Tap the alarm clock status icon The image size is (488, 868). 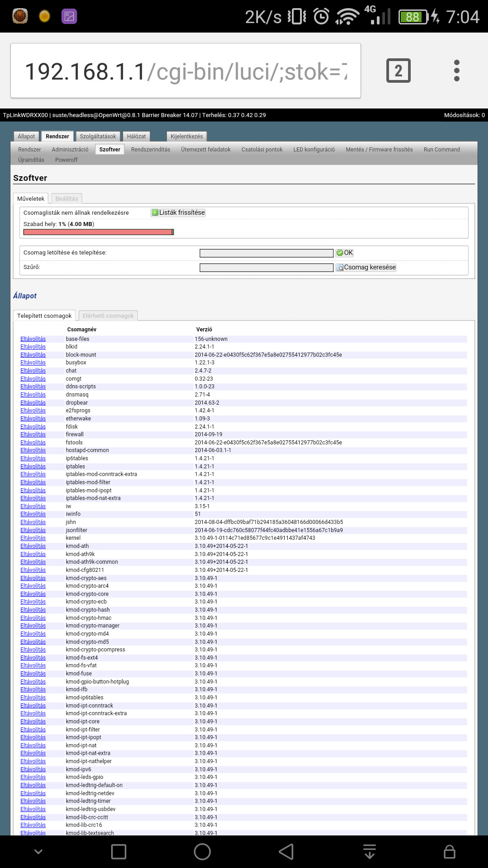321,17
